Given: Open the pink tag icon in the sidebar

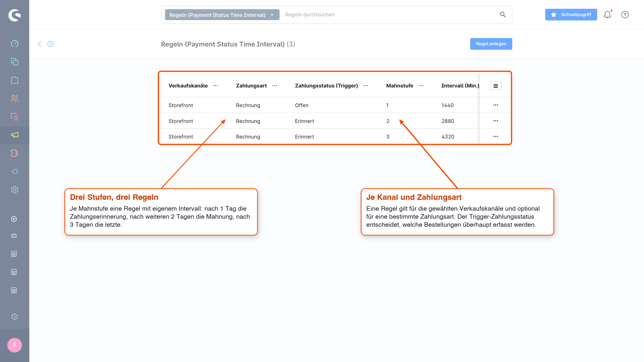Looking at the screenshot, I should (x=15, y=153).
